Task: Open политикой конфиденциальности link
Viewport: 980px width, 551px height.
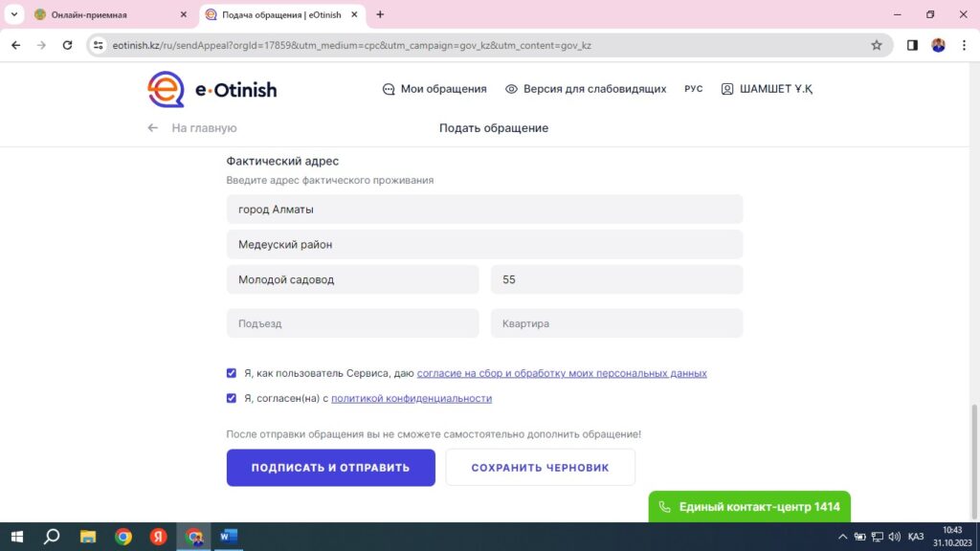Action: pos(411,398)
